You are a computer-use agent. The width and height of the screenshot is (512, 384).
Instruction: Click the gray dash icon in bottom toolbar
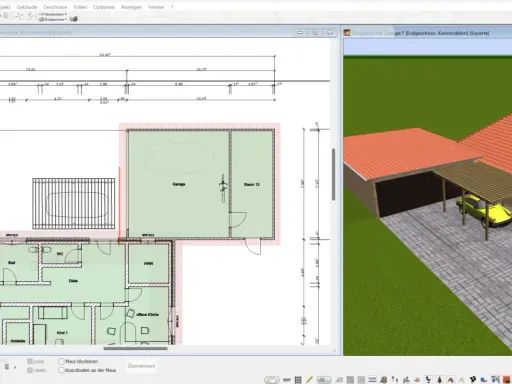click(x=287, y=380)
